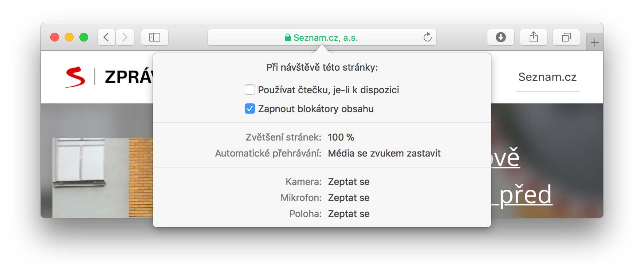Change Poloha permission setting

click(x=349, y=214)
